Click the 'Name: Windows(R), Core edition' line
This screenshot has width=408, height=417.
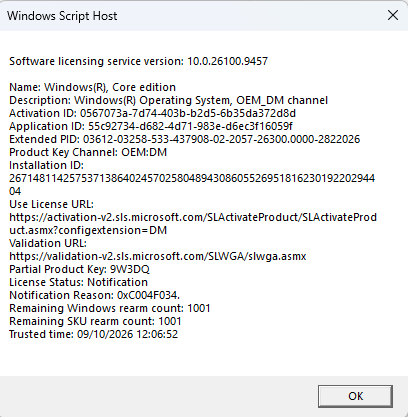pos(92,87)
